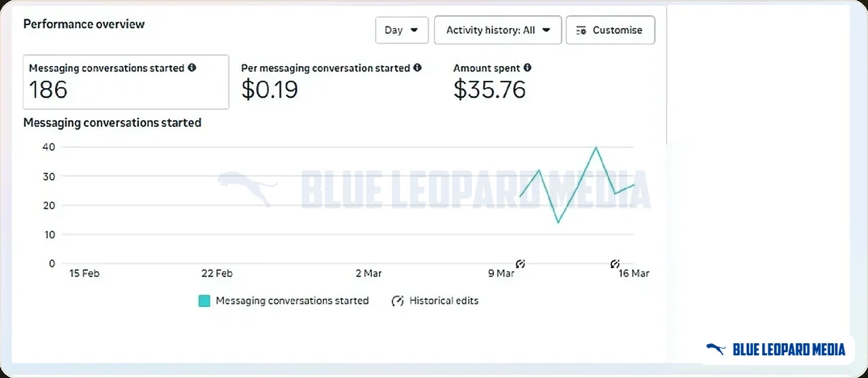The height and width of the screenshot is (378, 868).
Task: Click the Messaging conversations started chart title
Action: point(112,123)
